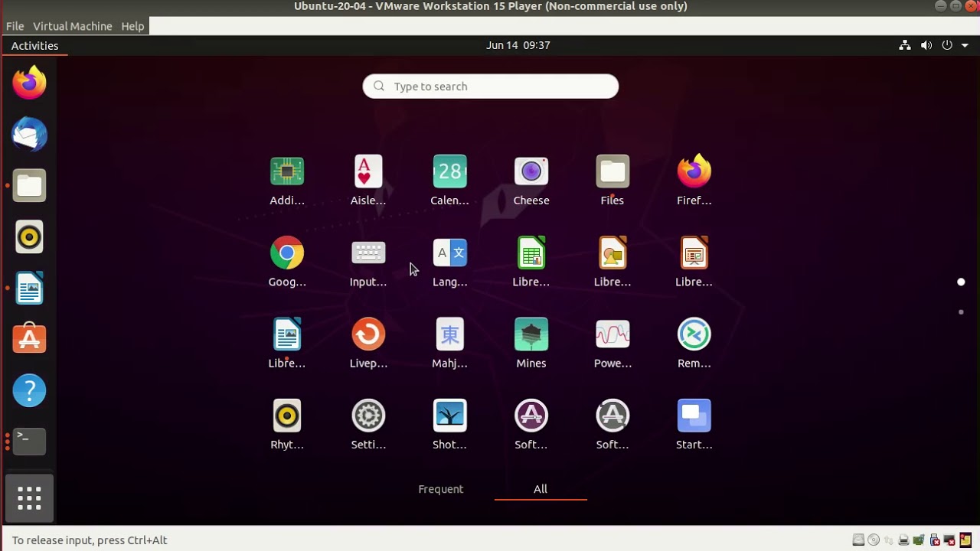Image resolution: width=980 pixels, height=551 pixels.
Task: Open Additional Drivers app
Action: (287, 181)
